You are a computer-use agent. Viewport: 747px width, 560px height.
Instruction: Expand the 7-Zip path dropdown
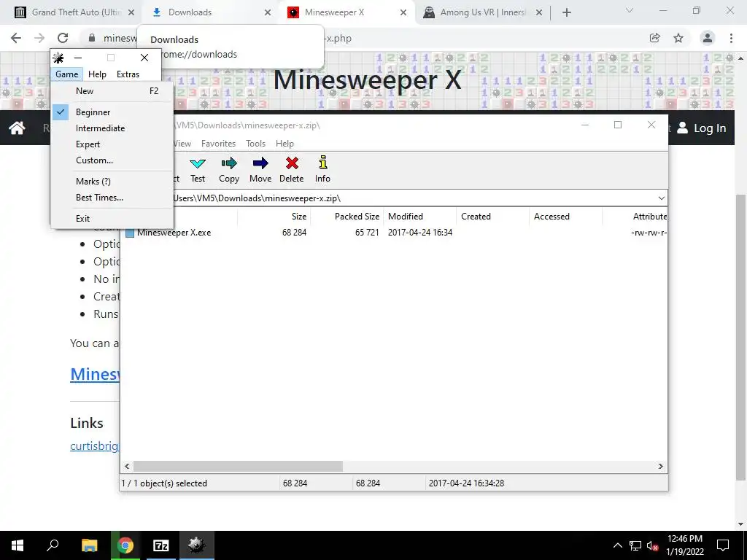(661, 198)
